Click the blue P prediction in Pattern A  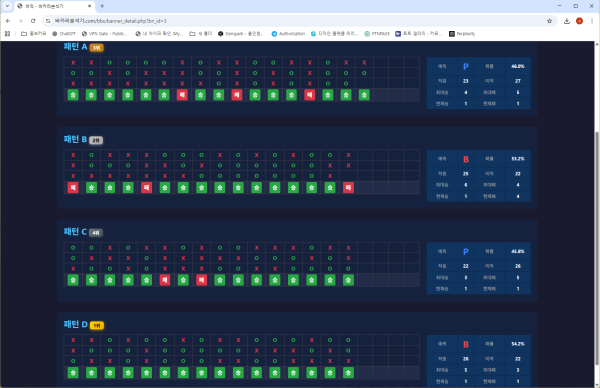pos(466,67)
